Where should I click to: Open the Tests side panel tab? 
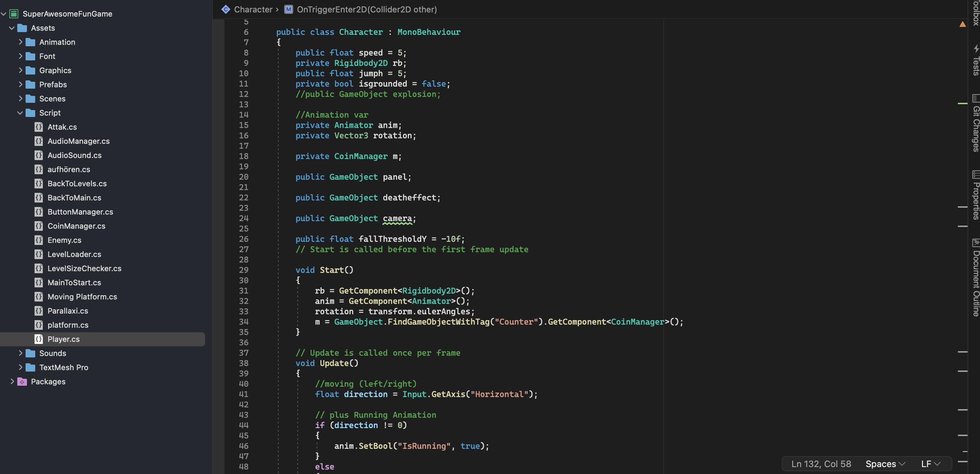click(976, 61)
